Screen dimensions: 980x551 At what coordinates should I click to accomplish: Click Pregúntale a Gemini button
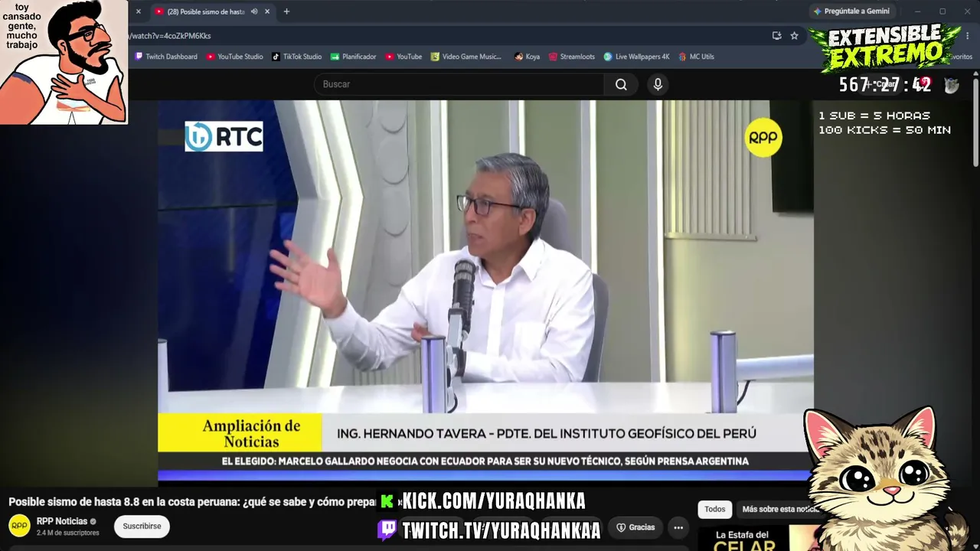851,11
